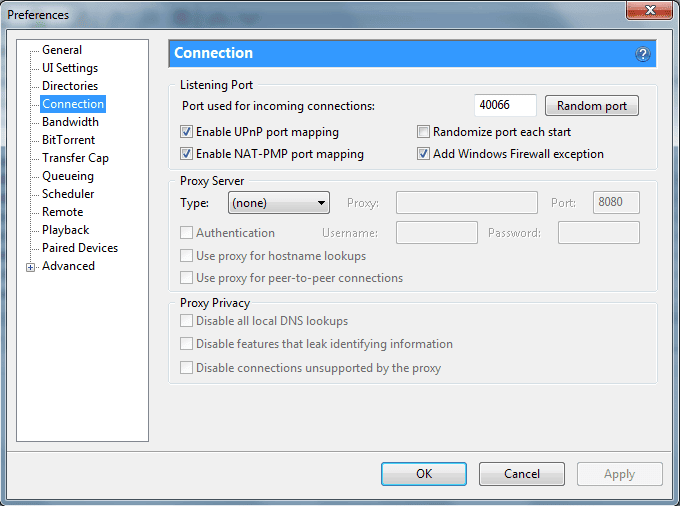Select Advanced in the preferences tree
The width and height of the screenshot is (680, 506).
coord(68,266)
